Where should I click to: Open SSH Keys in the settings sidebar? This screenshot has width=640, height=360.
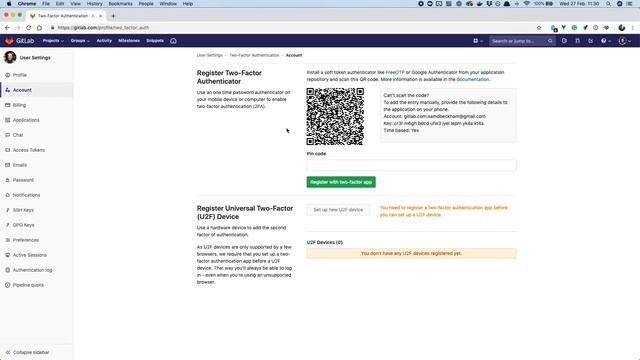click(23, 210)
